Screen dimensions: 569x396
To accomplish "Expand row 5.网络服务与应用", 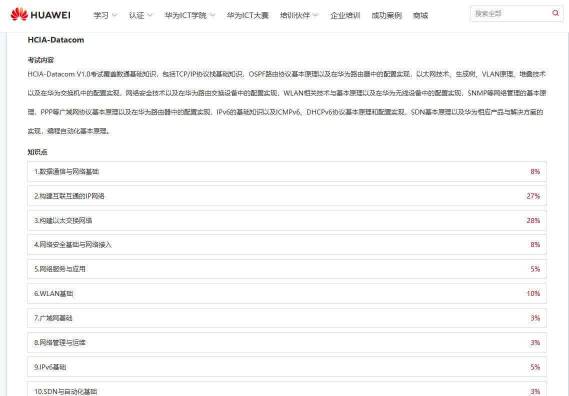I will pyautogui.click(x=287, y=269).
